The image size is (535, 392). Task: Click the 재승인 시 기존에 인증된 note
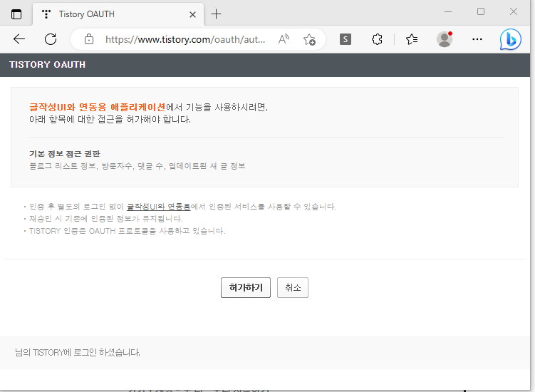coord(105,219)
